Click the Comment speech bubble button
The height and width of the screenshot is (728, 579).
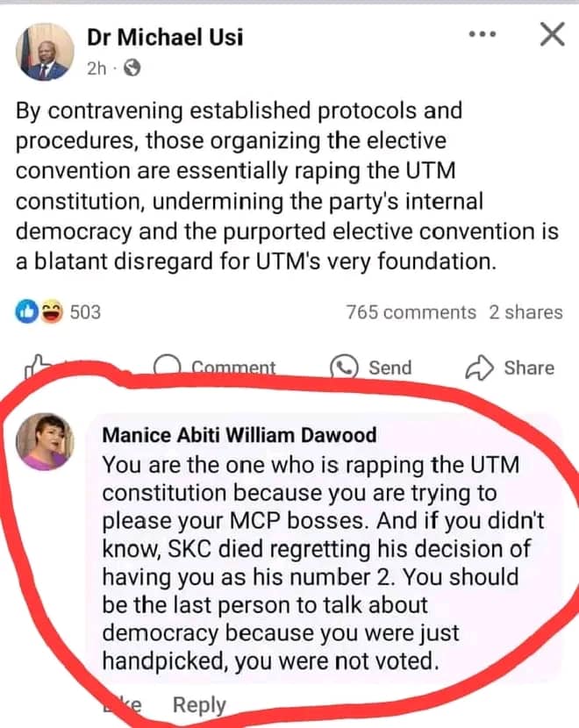point(168,368)
